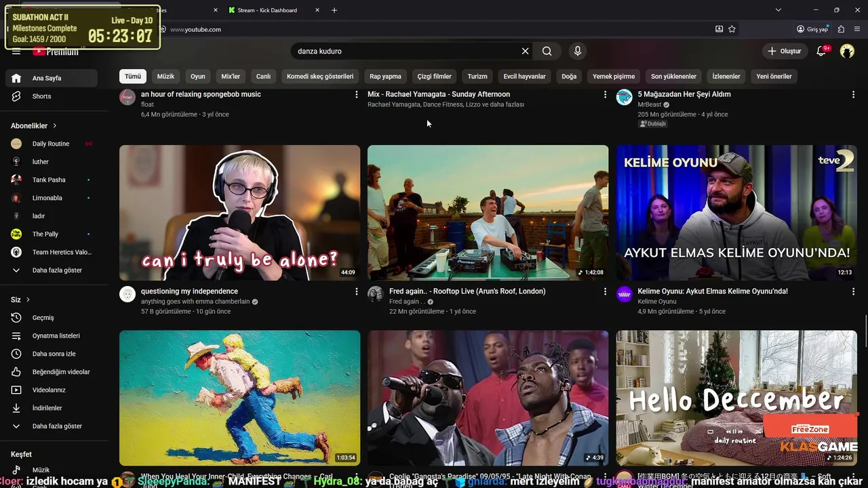The height and width of the screenshot is (488, 868).
Task: Select the Rap yapma chip
Action: (385, 77)
